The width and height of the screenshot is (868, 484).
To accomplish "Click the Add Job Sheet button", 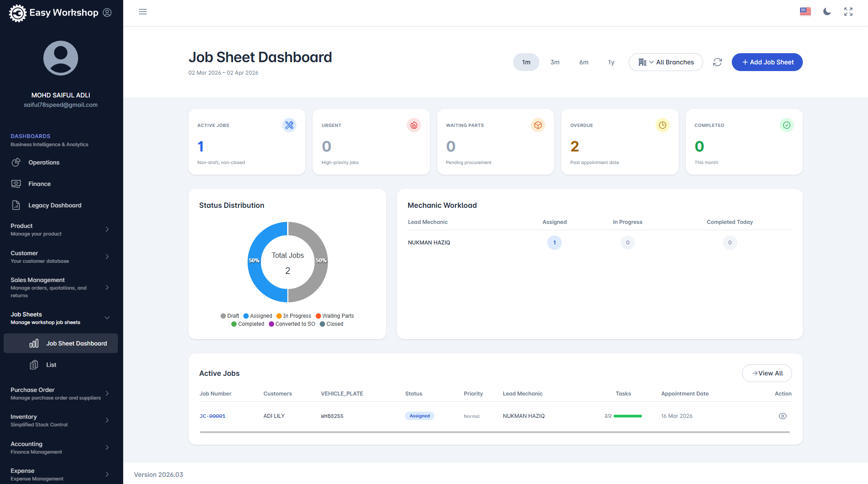I will (767, 62).
